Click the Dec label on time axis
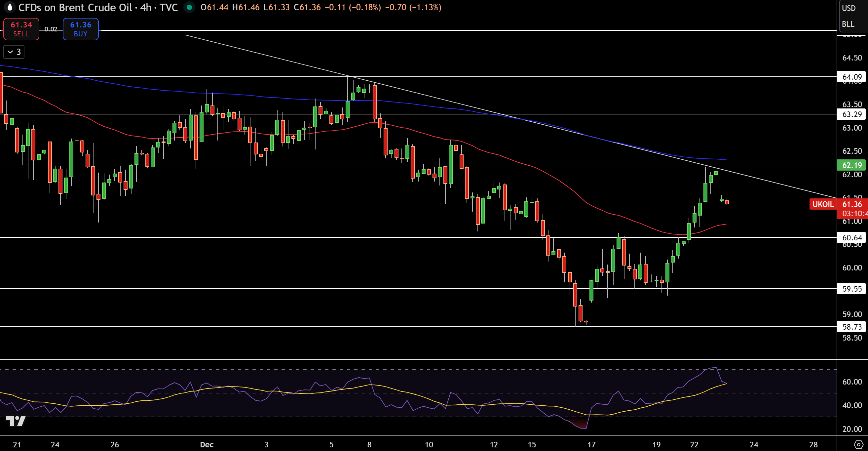Image resolution: width=868 pixels, height=451 pixels. (x=207, y=445)
